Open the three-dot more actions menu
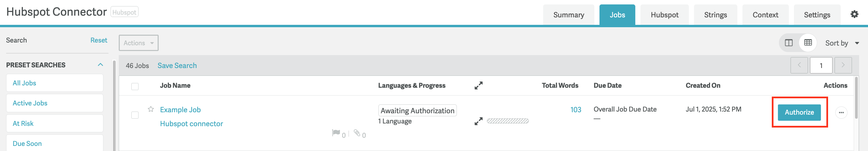 pyautogui.click(x=841, y=113)
